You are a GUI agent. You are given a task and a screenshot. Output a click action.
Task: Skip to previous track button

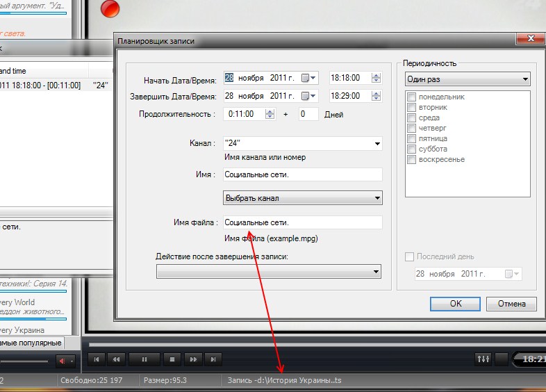(x=97, y=359)
